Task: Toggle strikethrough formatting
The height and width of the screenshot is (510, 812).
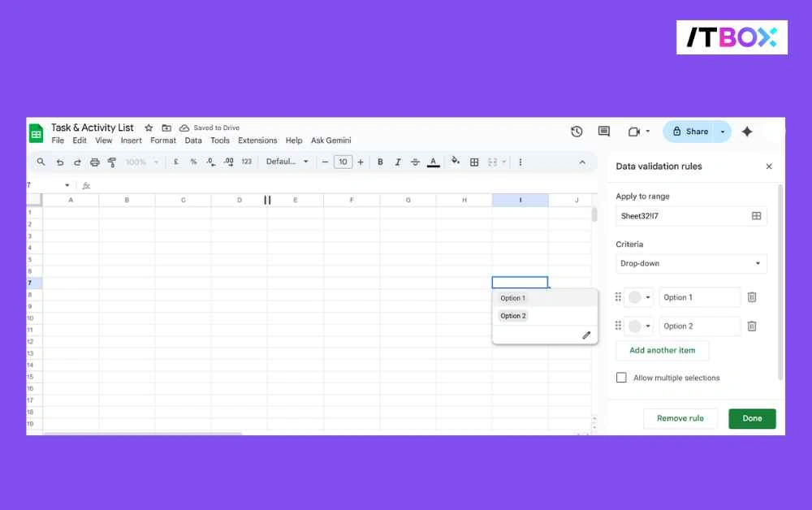Action: click(415, 162)
